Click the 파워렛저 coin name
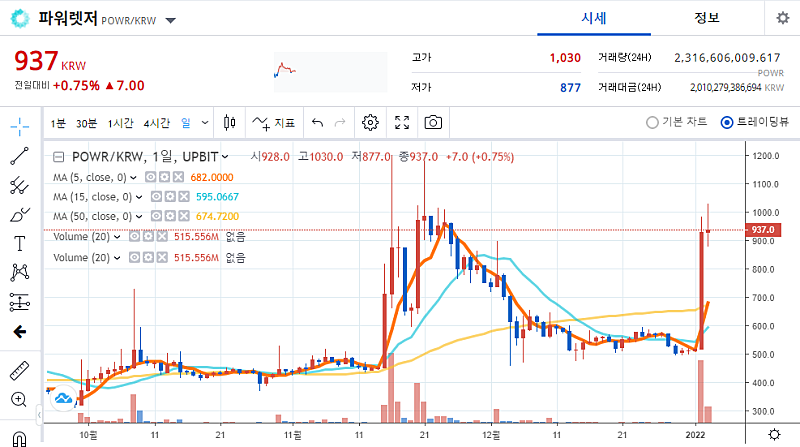800x447 pixels. pos(68,18)
